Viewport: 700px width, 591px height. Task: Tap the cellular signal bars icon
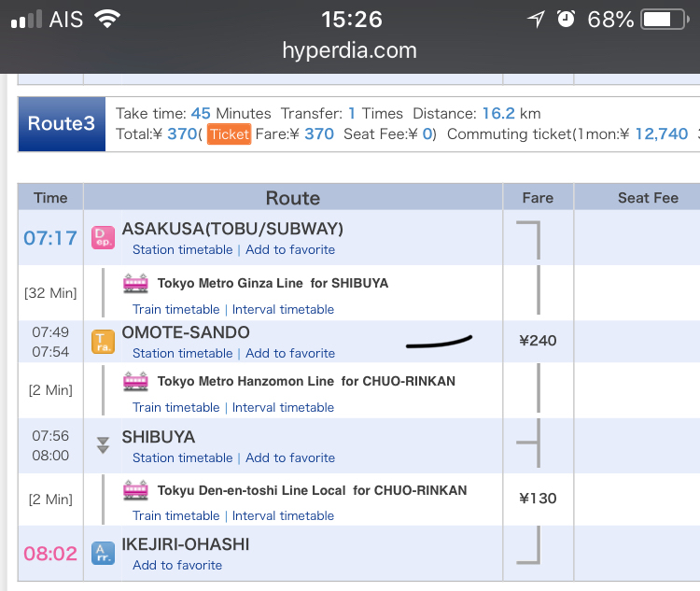(26, 20)
